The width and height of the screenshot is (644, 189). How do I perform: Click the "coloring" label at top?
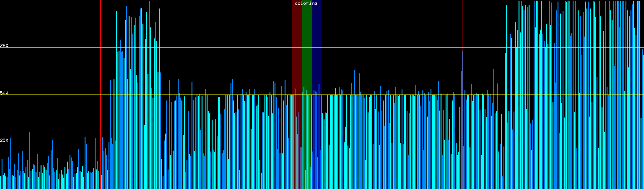[x=306, y=3]
